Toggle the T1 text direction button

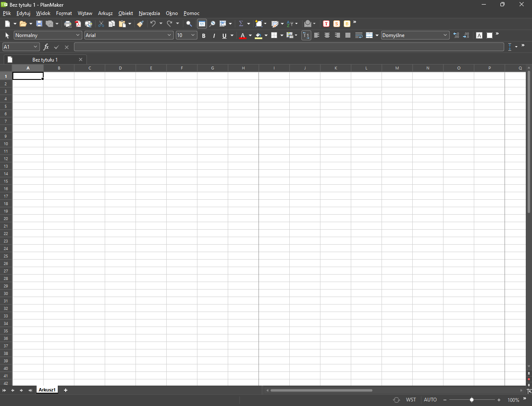click(306, 35)
